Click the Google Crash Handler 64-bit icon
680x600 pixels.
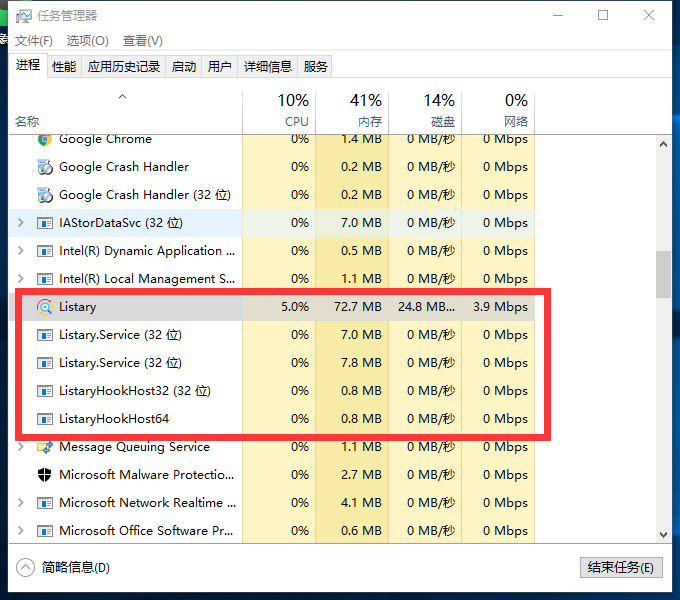pyautogui.click(x=45, y=167)
